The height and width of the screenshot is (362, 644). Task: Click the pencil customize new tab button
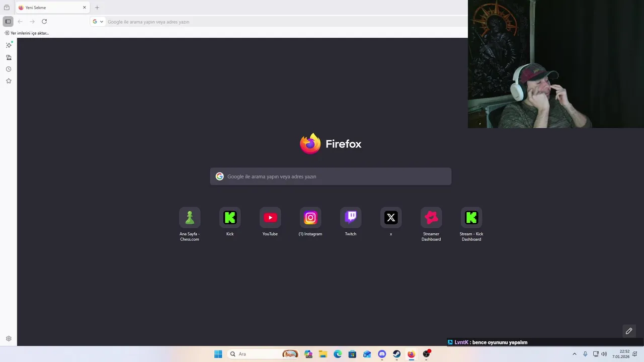[629, 331]
